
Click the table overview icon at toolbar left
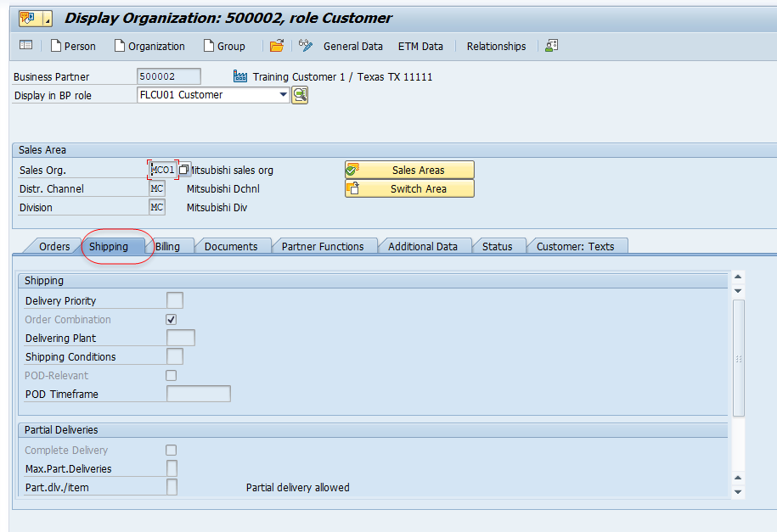(25, 47)
